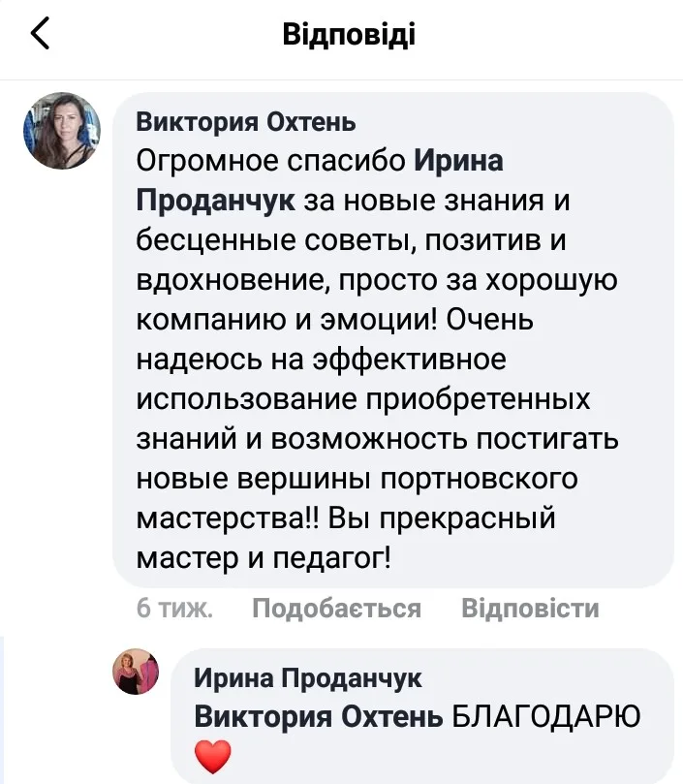Open Виктория Охтень's profile picture
The image size is (683, 784).
pos(61,131)
